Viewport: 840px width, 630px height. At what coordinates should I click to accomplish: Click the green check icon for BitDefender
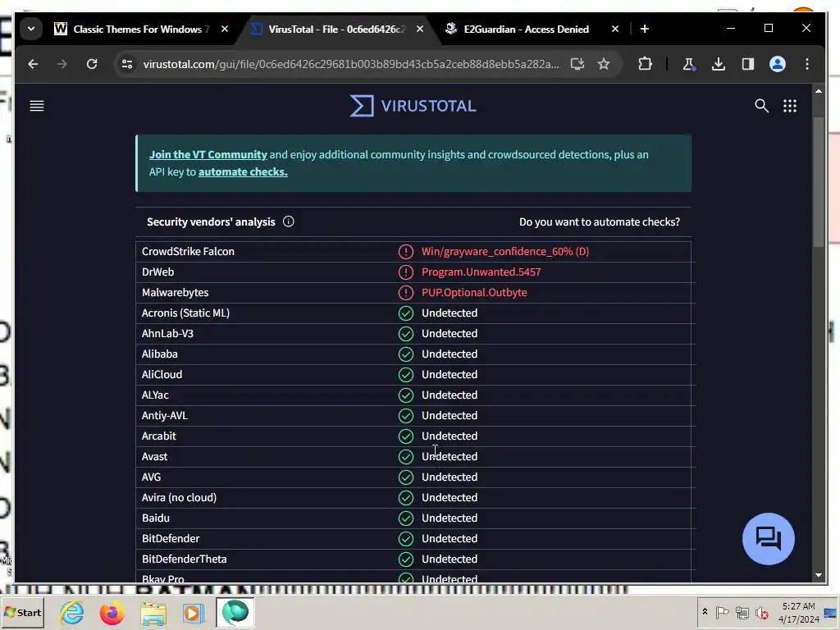pyautogui.click(x=405, y=538)
